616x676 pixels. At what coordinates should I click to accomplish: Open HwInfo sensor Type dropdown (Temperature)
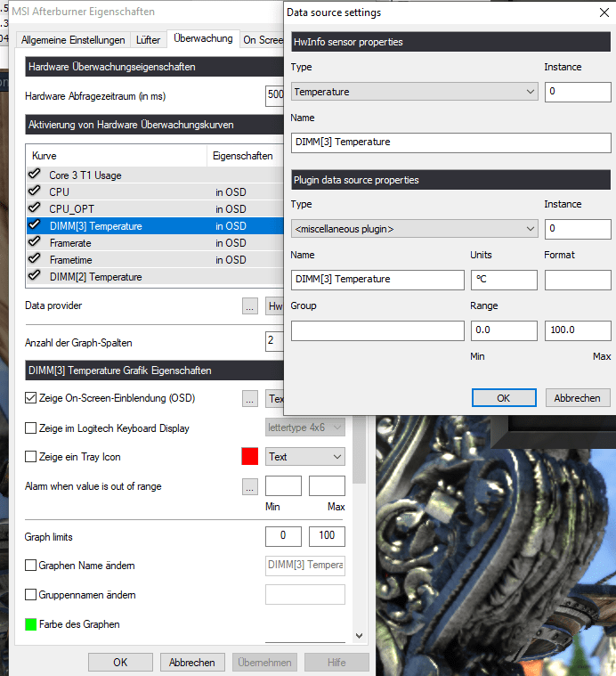coord(415,92)
